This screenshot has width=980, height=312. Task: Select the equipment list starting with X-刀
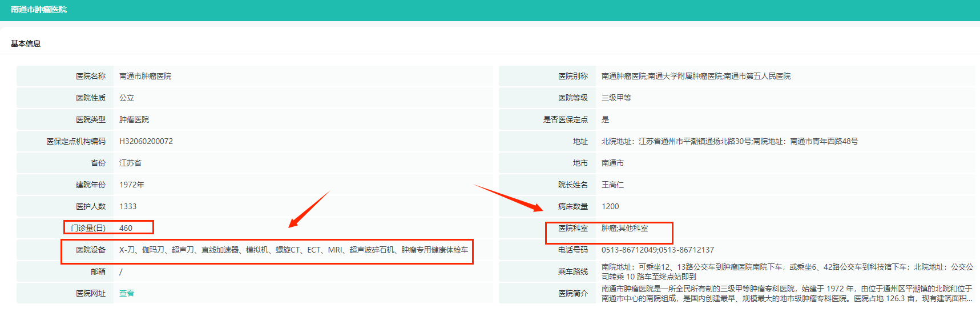pyautogui.click(x=293, y=250)
